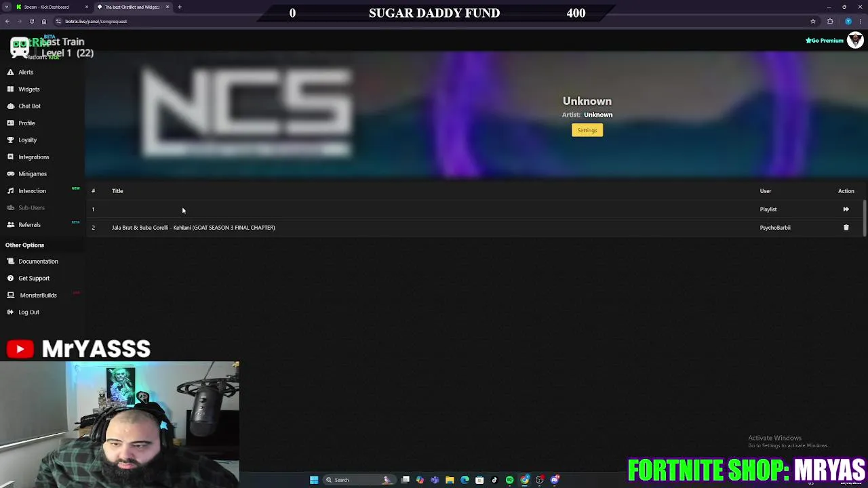The height and width of the screenshot is (488, 868).
Task: Open the browser extensions menu
Action: 830,22
